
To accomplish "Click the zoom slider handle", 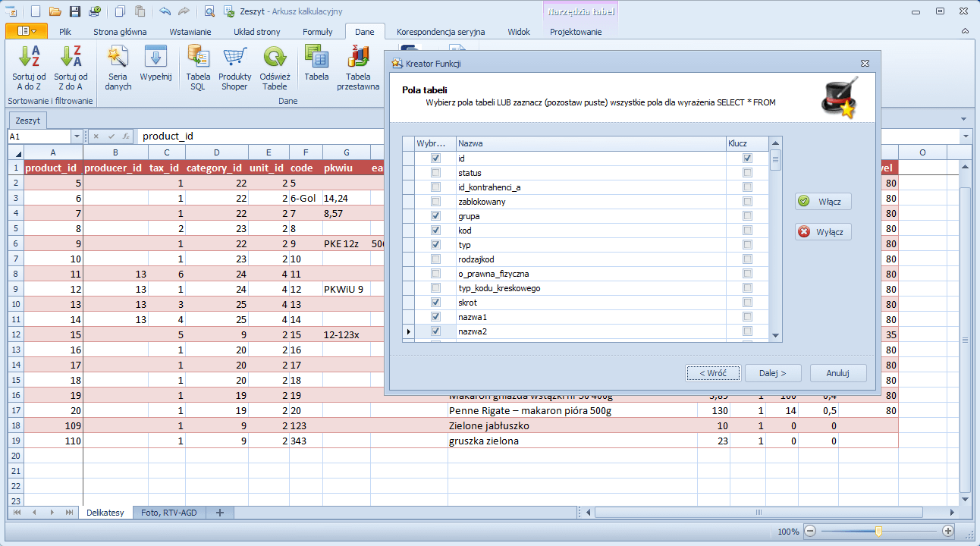I will (x=878, y=532).
